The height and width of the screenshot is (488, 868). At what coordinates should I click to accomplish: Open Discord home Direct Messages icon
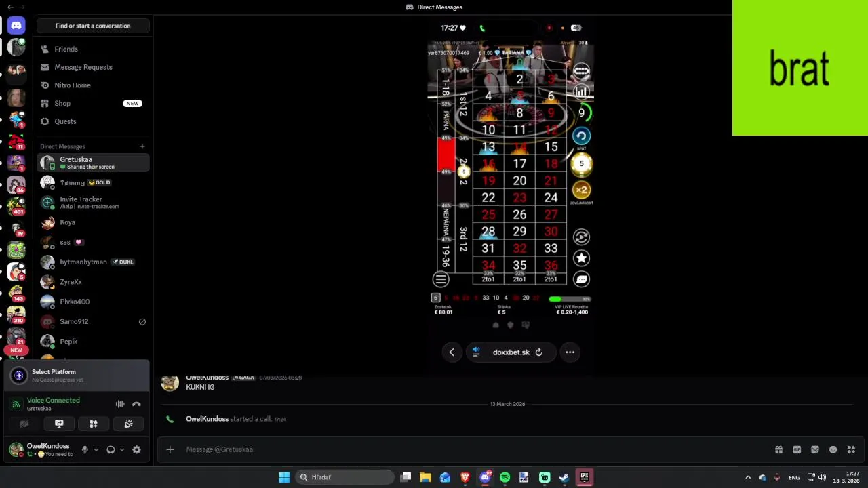pyautogui.click(x=16, y=25)
